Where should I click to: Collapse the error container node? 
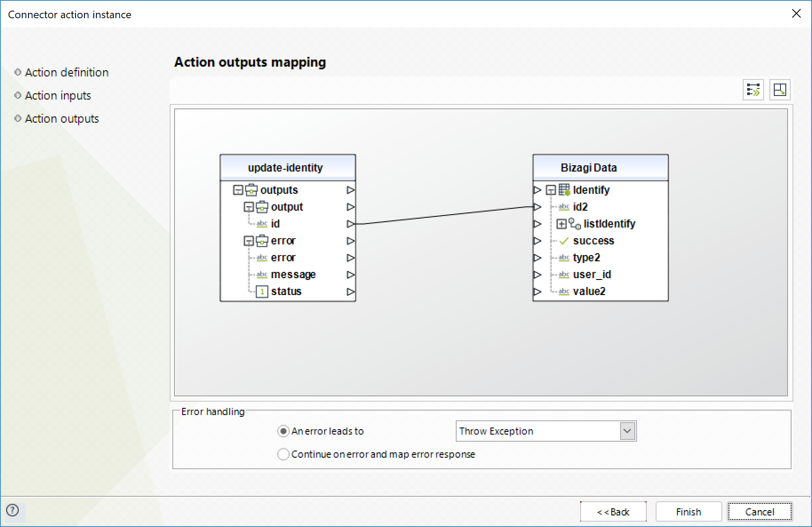tap(249, 241)
